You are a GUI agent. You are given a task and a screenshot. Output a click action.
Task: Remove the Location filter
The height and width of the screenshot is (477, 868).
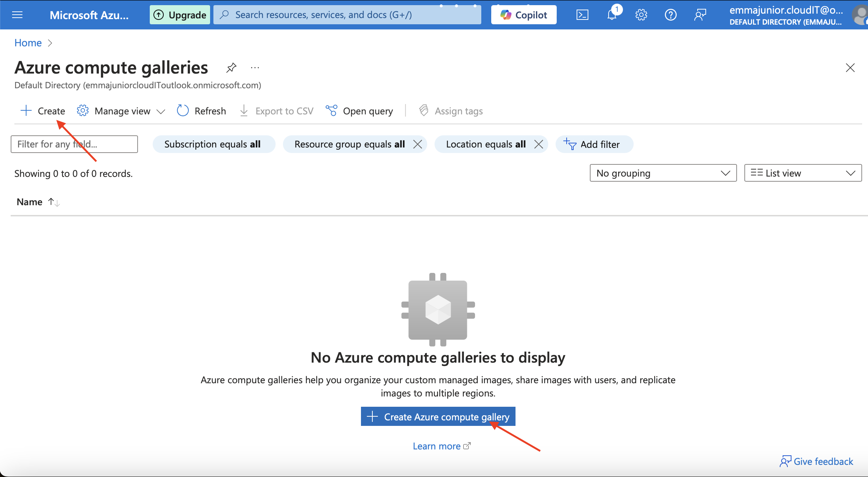tap(538, 144)
